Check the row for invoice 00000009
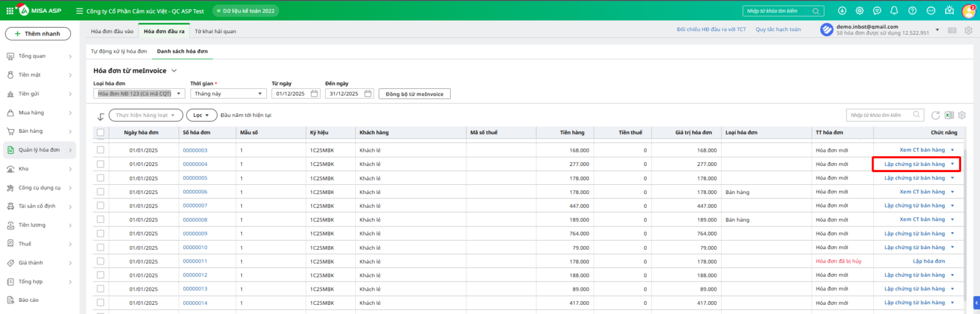 pyautogui.click(x=100, y=233)
